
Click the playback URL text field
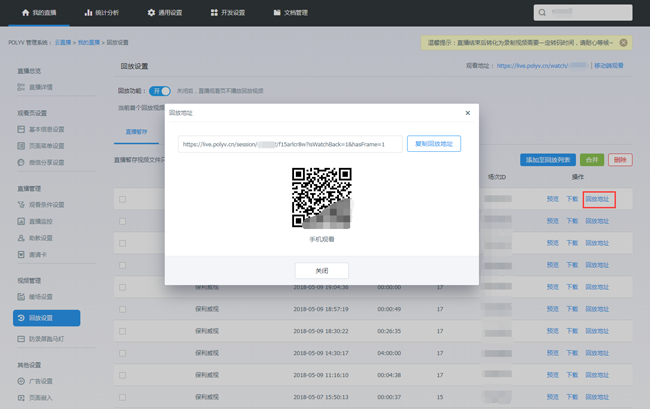point(290,144)
